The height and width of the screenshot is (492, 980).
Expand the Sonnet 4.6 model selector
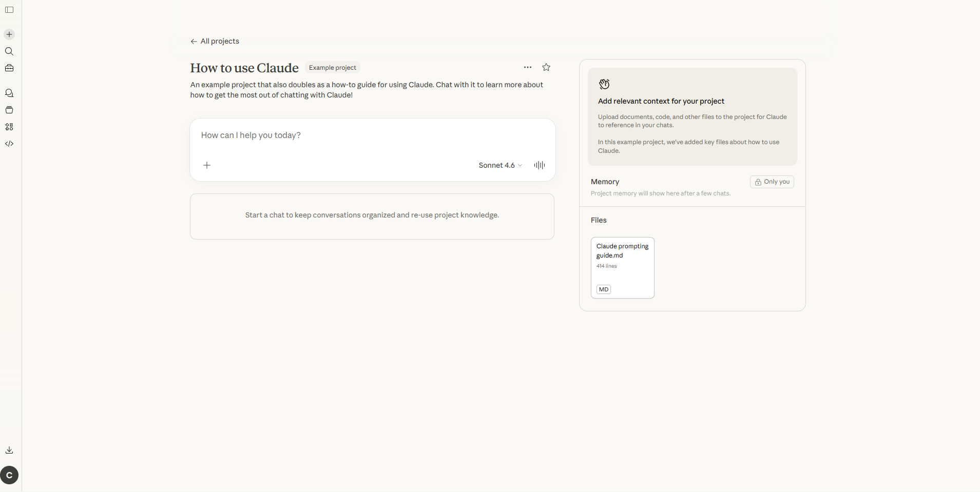(500, 165)
